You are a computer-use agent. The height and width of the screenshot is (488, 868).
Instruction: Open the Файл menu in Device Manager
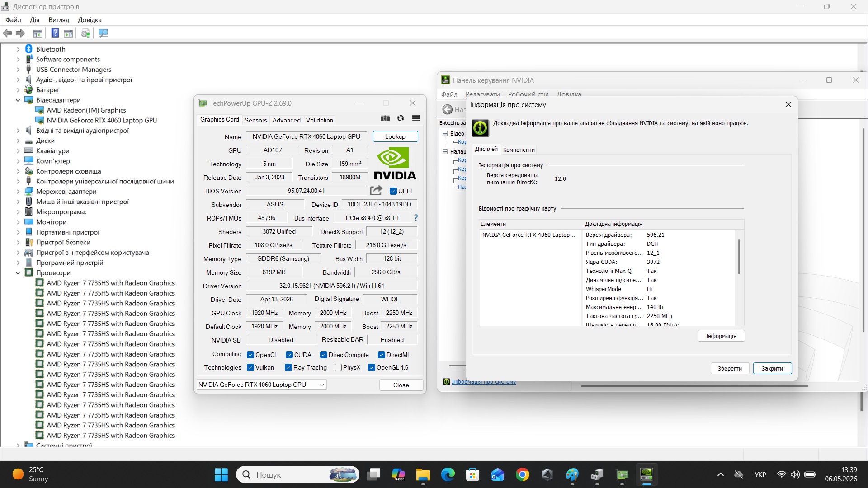[14, 20]
